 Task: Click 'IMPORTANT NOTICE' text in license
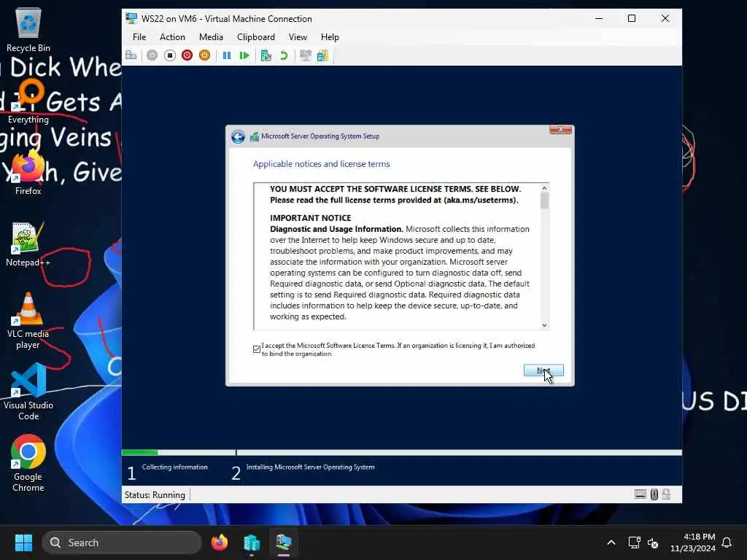click(310, 218)
